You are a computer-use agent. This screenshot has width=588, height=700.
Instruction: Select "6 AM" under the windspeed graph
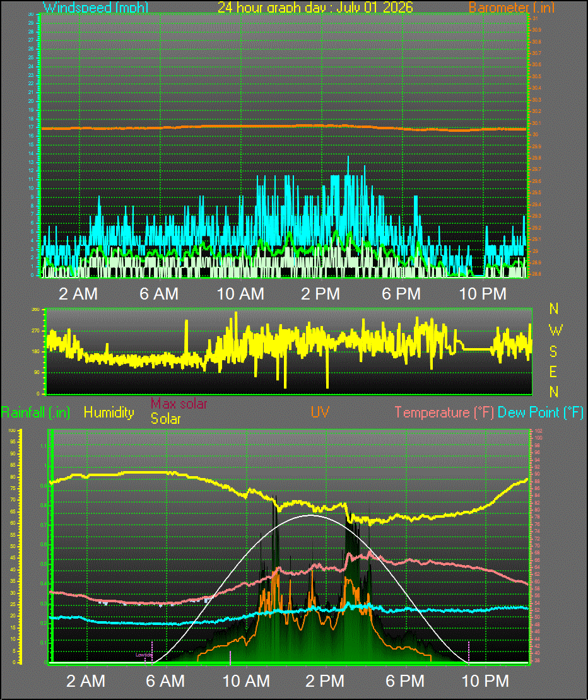point(159,294)
